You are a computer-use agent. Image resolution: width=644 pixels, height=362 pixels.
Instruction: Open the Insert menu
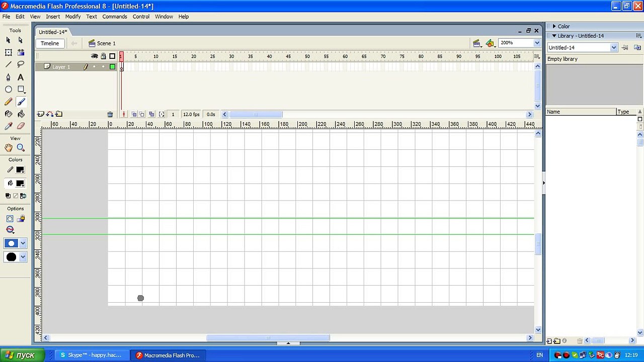coord(53,17)
